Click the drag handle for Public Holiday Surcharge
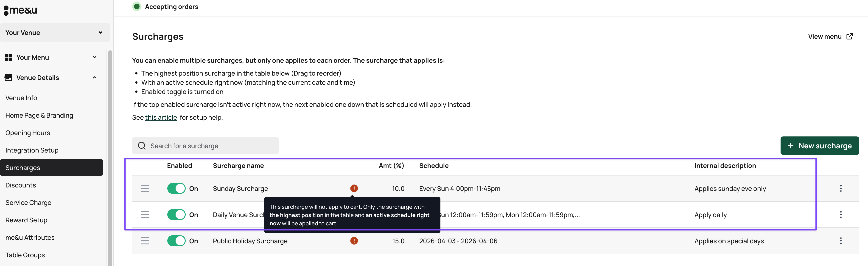 tap(145, 241)
